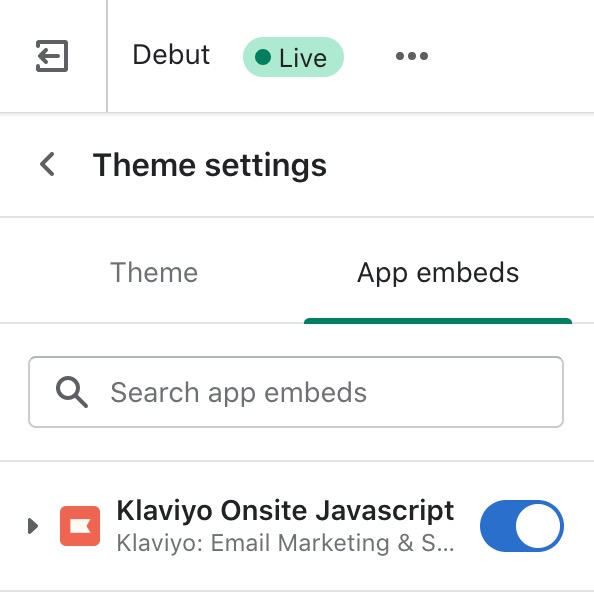Image resolution: width=594 pixels, height=592 pixels.
Task: Disable the Klaviyo Onsite Javascript toggle
Action: (x=522, y=526)
